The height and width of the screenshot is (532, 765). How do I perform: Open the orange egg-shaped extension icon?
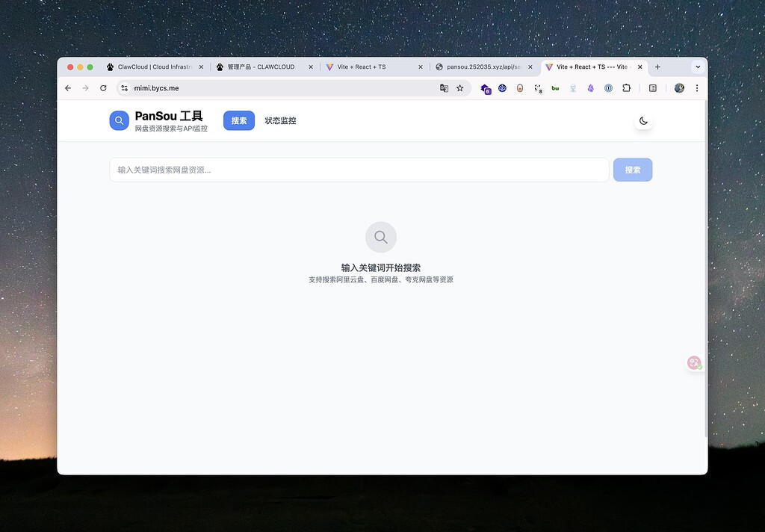pyautogui.click(x=520, y=88)
